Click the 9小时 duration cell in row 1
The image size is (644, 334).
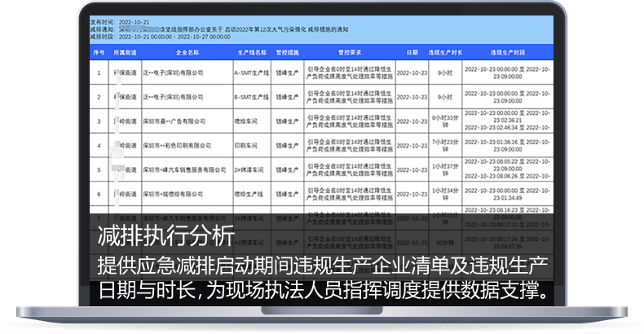tap(446, 72)
